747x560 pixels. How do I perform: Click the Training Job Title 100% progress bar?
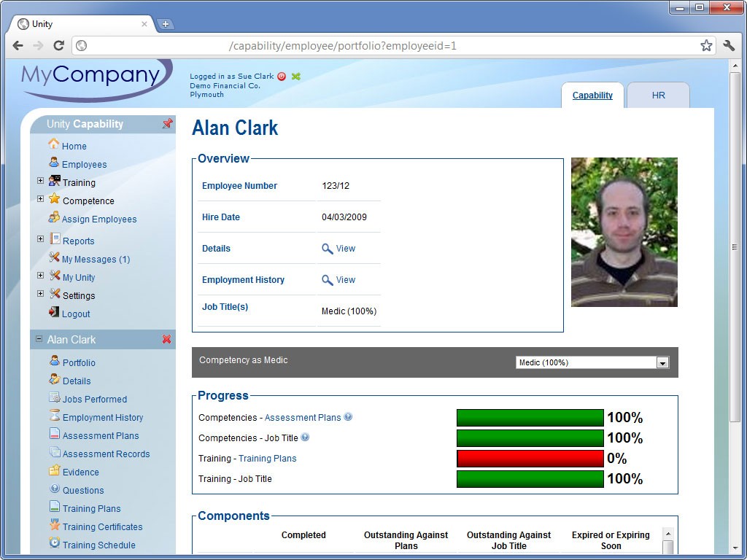pyautogui.click(x=530, y=479)
